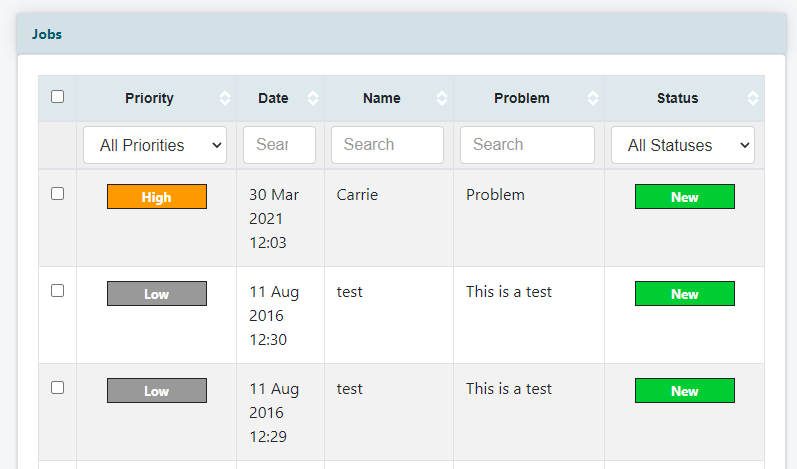The image size is (797, 469).
Task: Click sort arrows icon in Problem column
Action: pos(593,98)
